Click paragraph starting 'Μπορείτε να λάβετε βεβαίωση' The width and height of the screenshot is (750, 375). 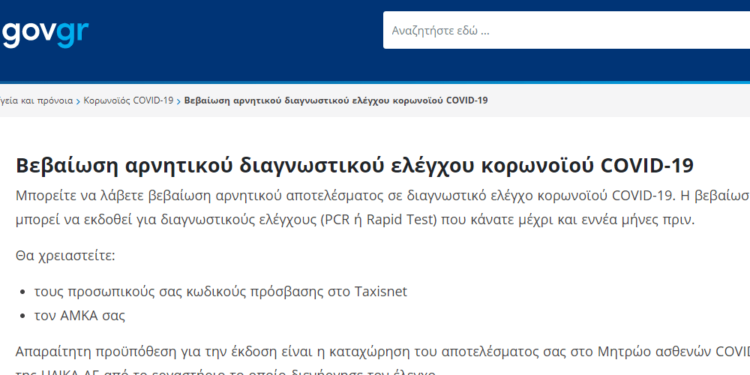[x=383, y=208]
